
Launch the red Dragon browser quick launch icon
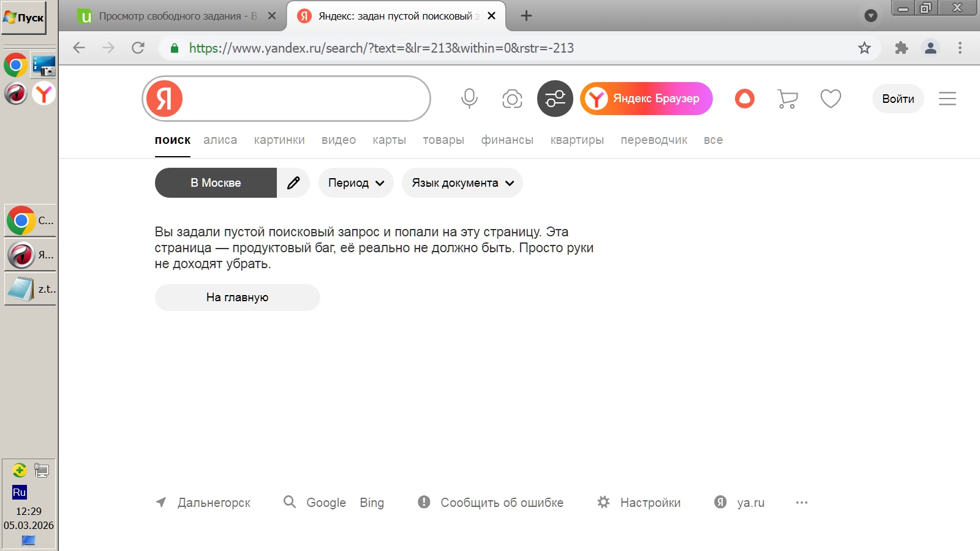pos(15,94)
